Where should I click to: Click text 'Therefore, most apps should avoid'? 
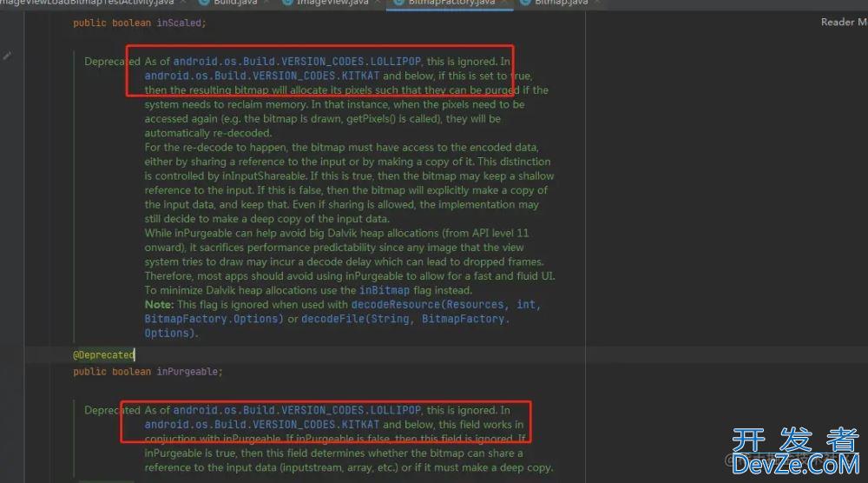[x=227, y=276]
